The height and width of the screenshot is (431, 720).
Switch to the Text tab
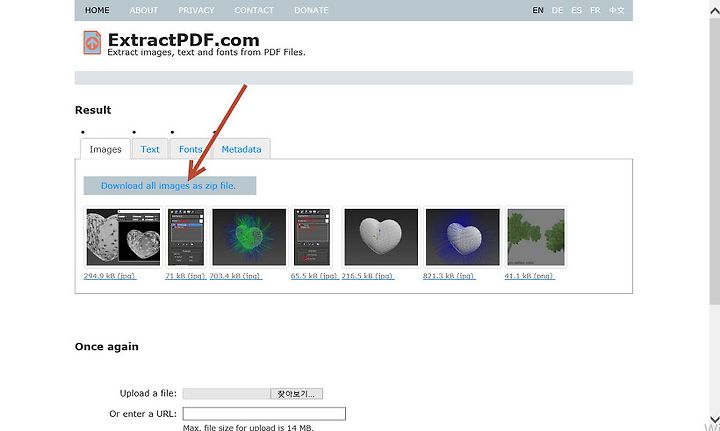tap(150, 149)
